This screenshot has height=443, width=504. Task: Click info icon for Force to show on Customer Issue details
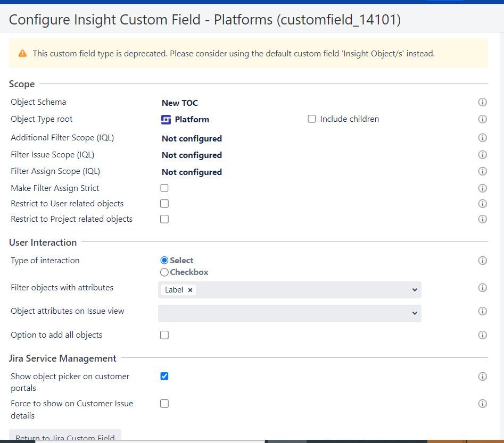(x=482, y=404)
